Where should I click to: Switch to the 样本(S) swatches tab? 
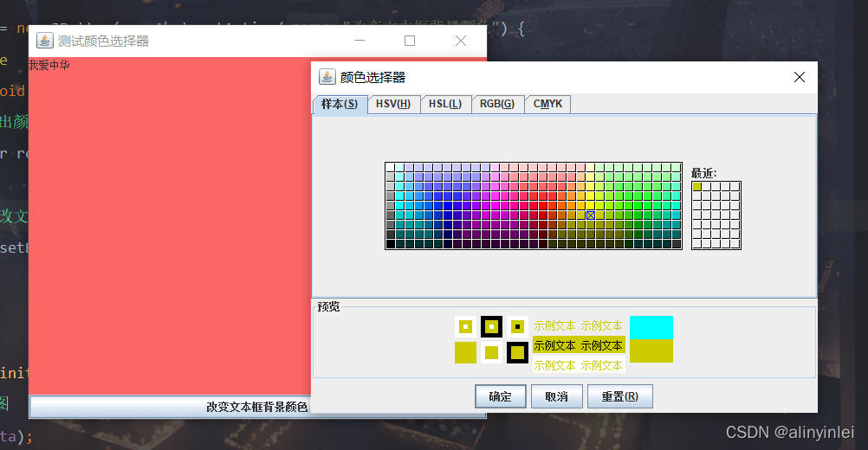click(x=340, y=104)
